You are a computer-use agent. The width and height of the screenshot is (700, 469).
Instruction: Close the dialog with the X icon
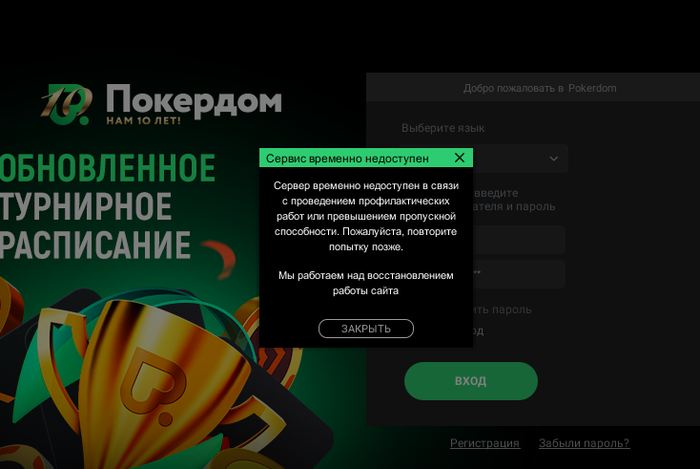click(459, 158)
